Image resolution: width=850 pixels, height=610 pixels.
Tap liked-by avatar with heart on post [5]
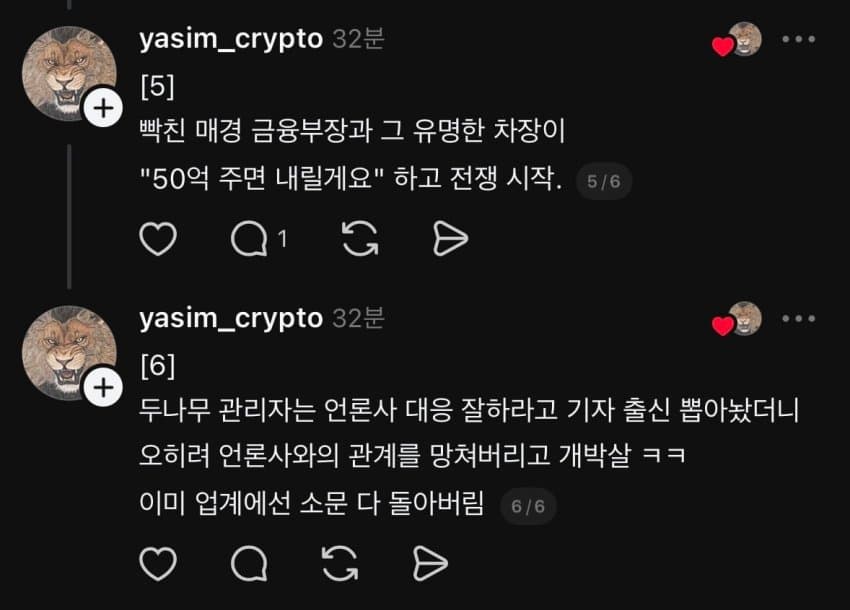click(x=737, y=40)
